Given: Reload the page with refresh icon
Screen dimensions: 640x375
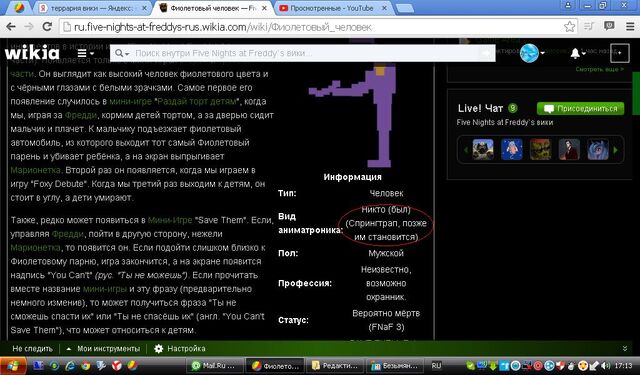Looking at the screenshot, I should coord(47,27).
